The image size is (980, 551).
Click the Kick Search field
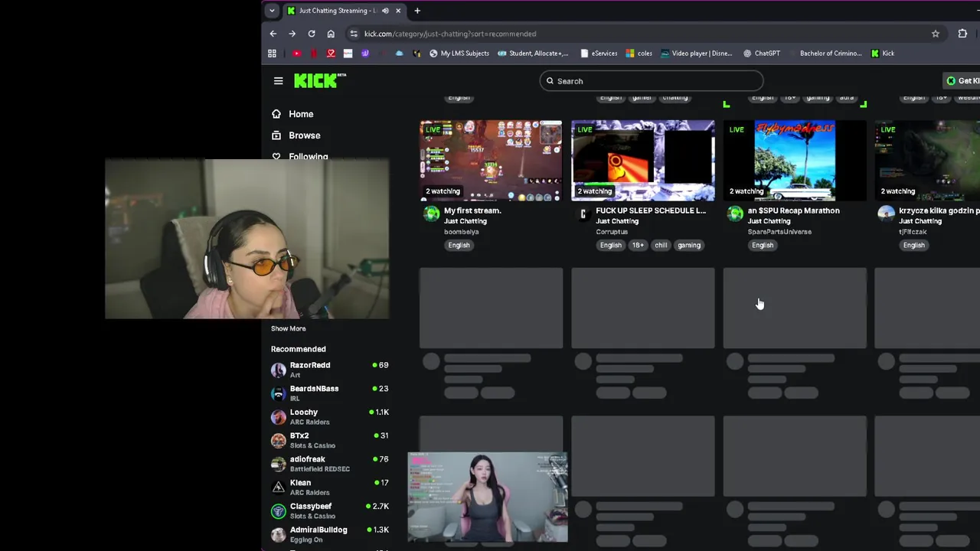point(652,81)
